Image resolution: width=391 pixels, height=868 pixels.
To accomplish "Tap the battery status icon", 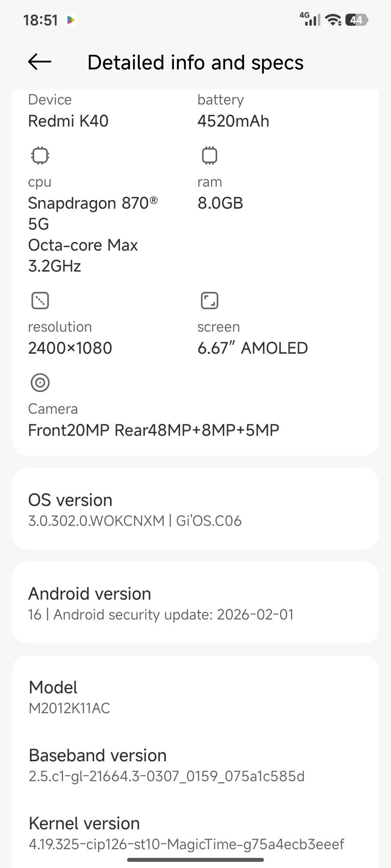I will [356, 20].
